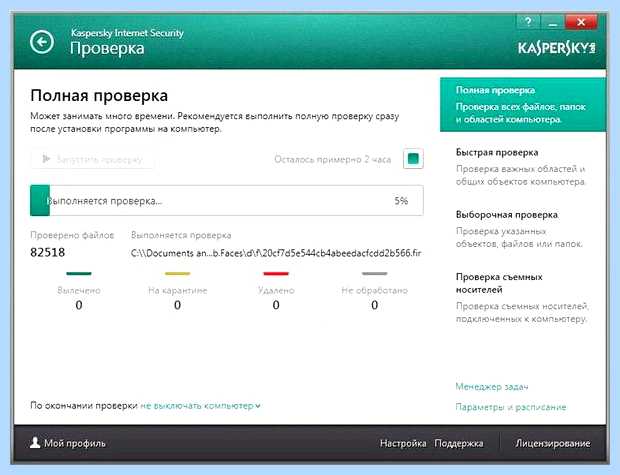Click the yellow 'На карантине' color marker
Image resolution: width=620 pixels, height=475 pixels.
178,273
